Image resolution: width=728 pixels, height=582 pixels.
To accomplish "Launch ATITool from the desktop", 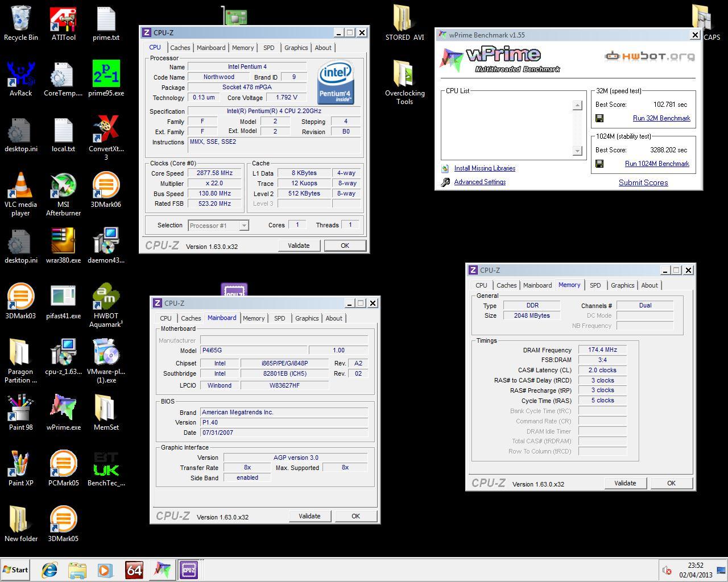I will (x=63, y=24).
